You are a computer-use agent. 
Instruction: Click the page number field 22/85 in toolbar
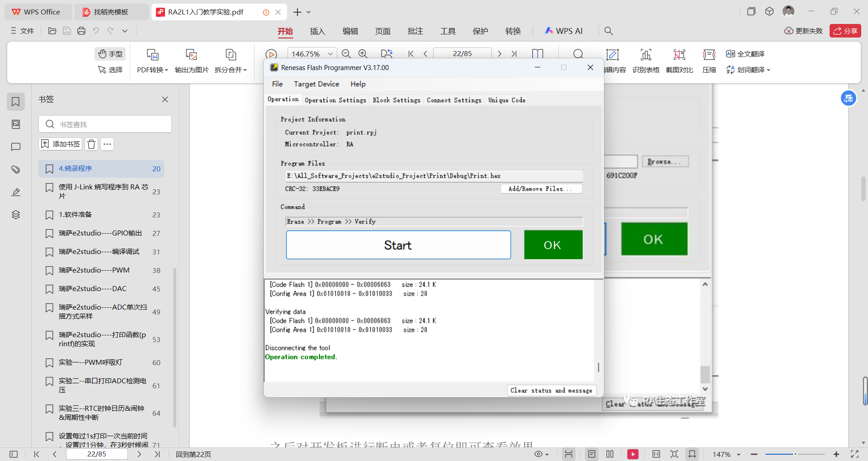click(462, 53)
